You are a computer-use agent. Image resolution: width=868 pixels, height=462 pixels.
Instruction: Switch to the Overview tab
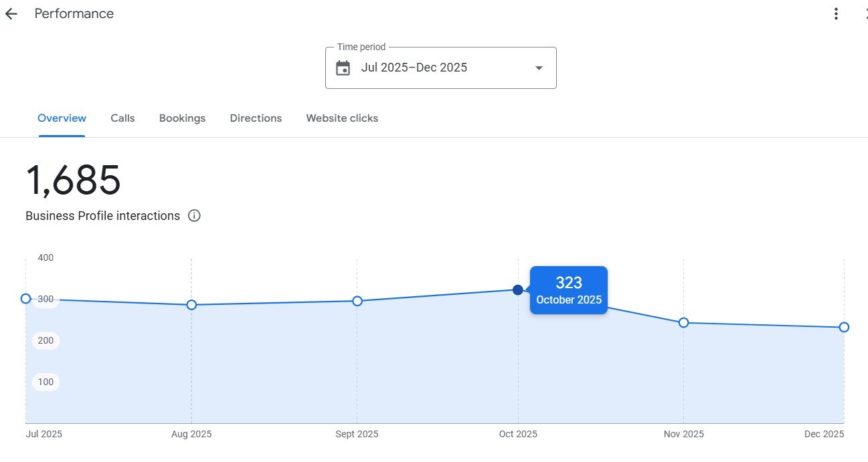pos(62,118)
